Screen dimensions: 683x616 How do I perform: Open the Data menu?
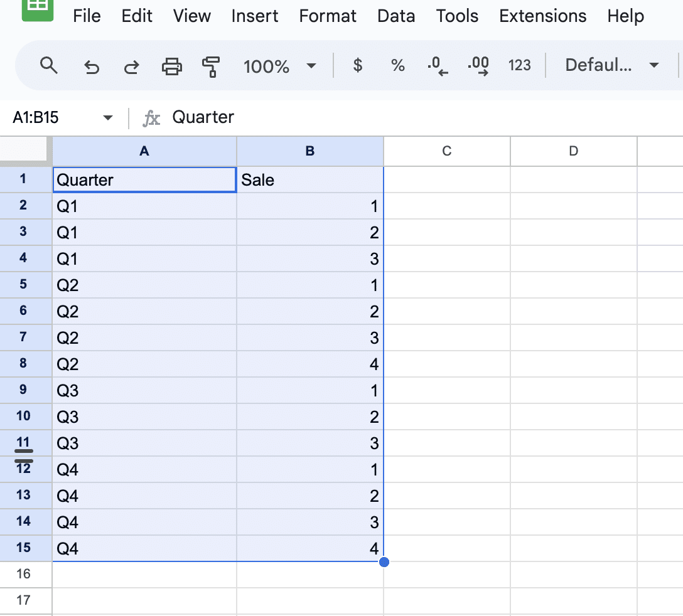396,16
